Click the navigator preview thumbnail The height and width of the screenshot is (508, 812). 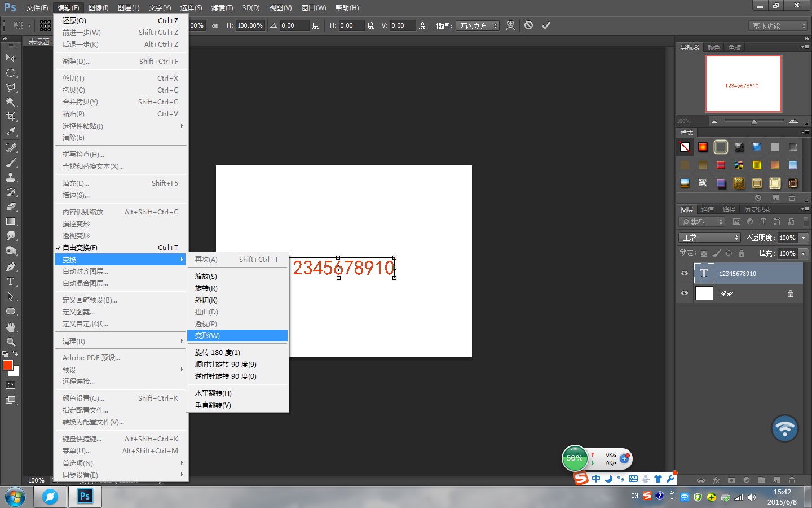[744, 84]
